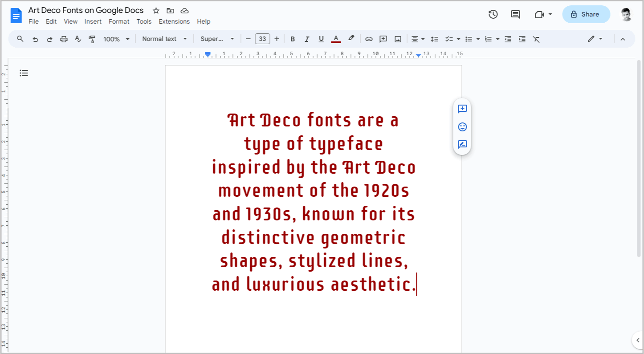
Task: Open the paragraph styles dropdown
Action: tap(164, 39)
